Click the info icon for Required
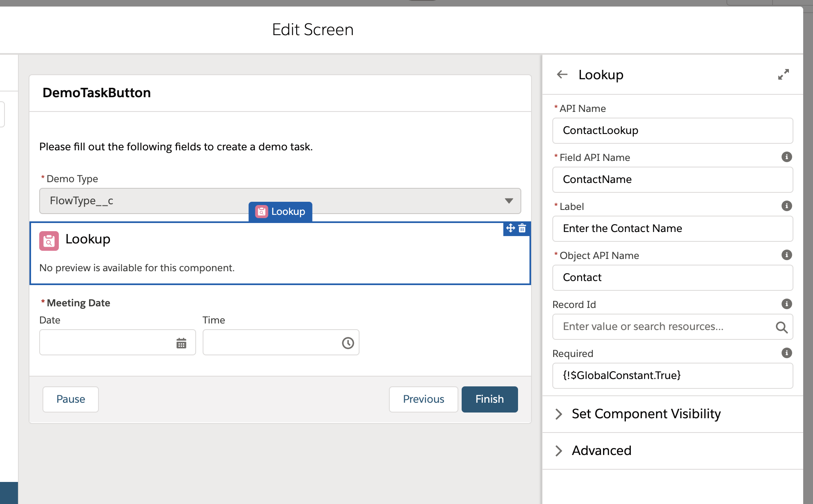The width and height of the screenshot is (813, 504). 786,353
